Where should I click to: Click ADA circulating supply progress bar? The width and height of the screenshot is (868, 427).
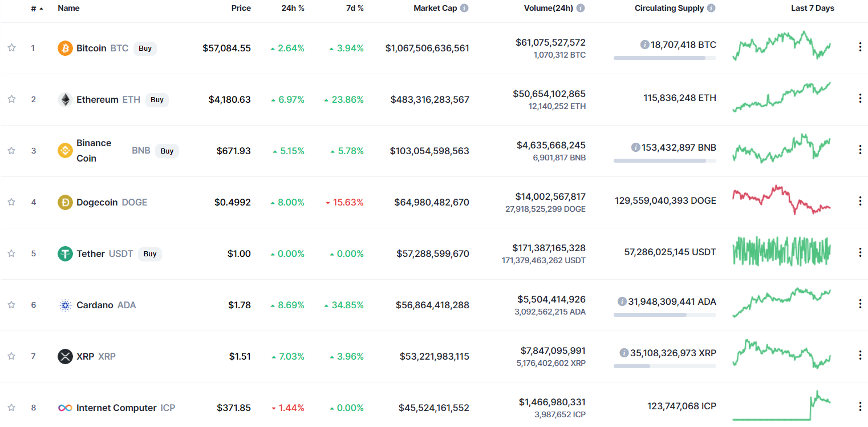pyautogui.click(x=664, y=315)
